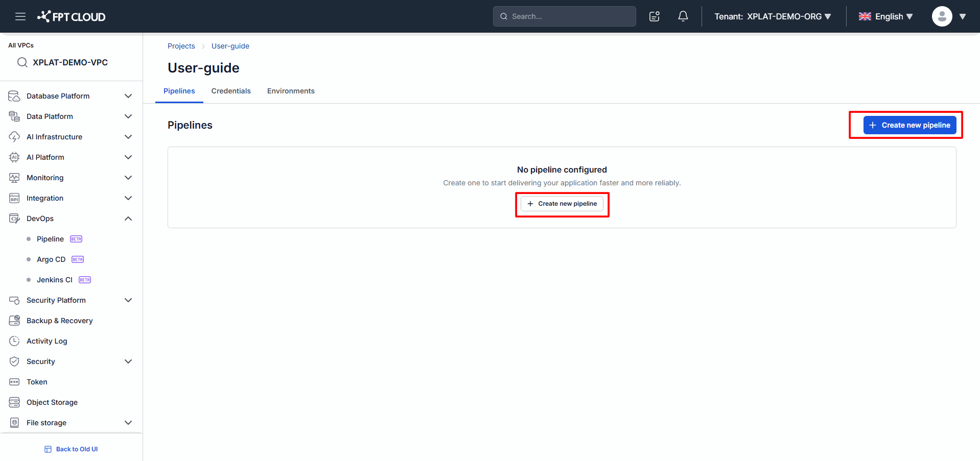The width and height of the screenshot is (980, 461).
Task: Click the user avatar icon
Action: pyautogui.click(x=942, y=16)
